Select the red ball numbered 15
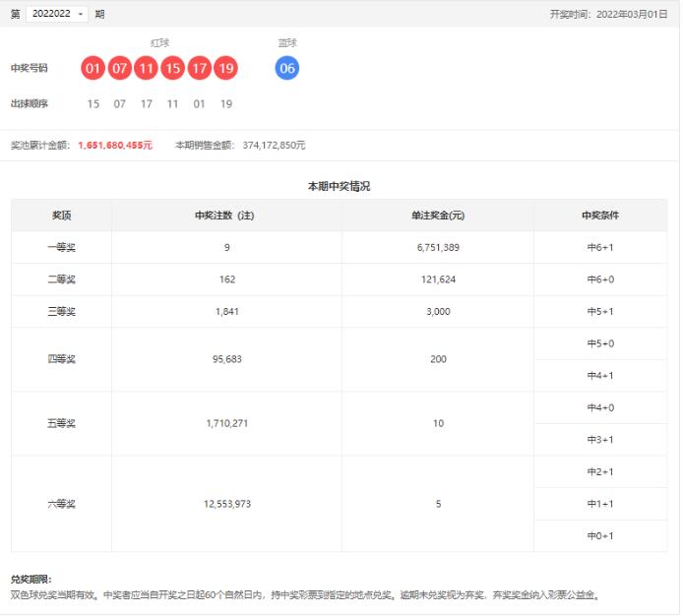 (172, 68)
